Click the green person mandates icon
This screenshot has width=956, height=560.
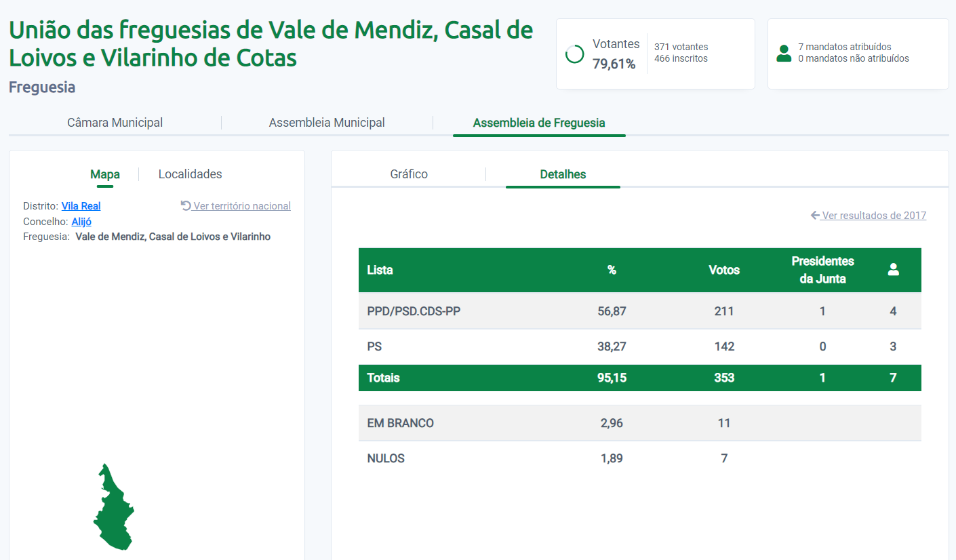tap(784, 54)
